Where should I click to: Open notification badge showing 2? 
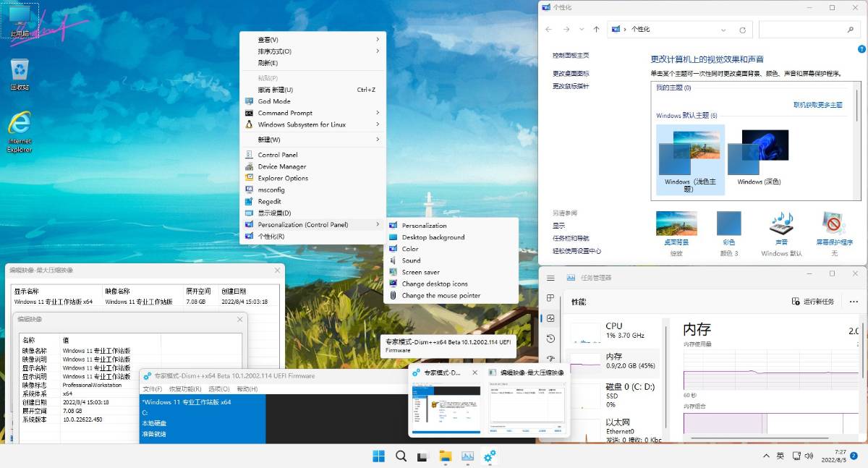[854, 456]
